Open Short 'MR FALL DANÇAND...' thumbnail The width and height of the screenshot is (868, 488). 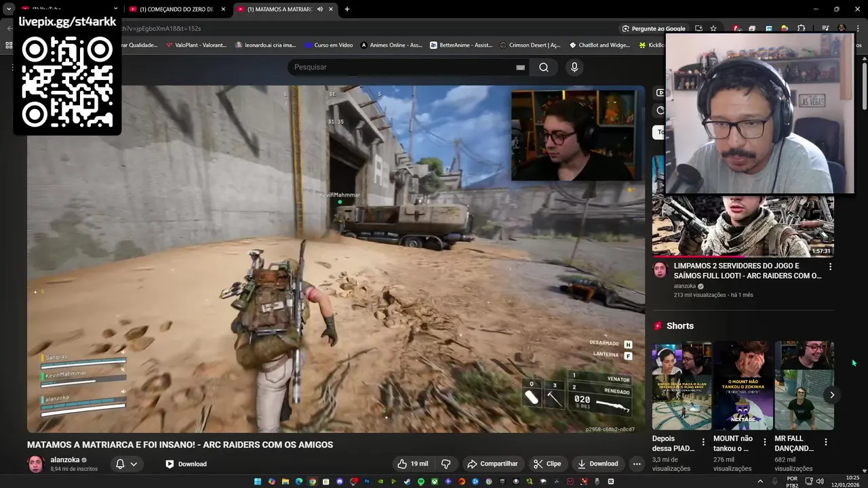804,386
